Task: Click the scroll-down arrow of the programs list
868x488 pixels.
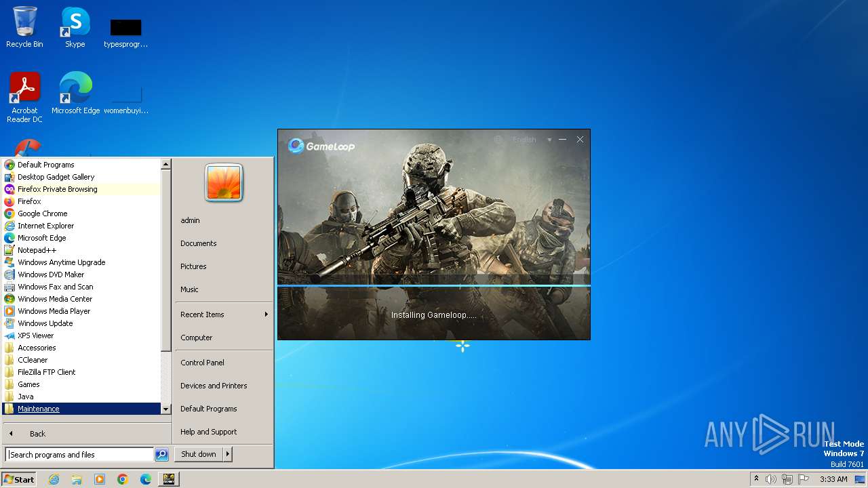Action: [165, 409]
